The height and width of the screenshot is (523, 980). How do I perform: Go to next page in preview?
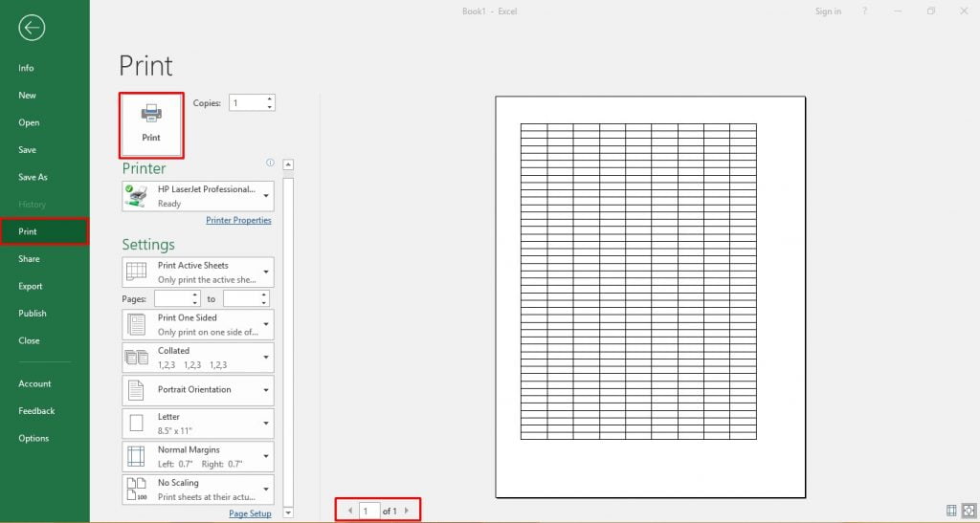tap(407, 511)
